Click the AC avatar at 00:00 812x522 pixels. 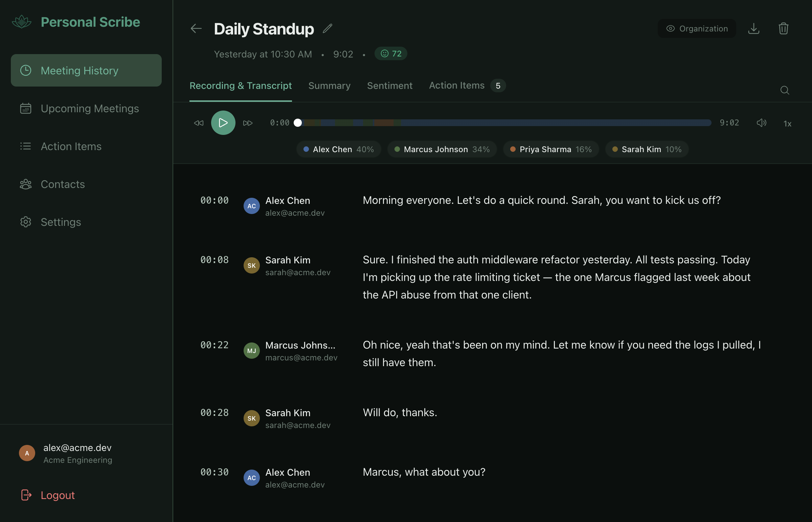tap(252, 206)
